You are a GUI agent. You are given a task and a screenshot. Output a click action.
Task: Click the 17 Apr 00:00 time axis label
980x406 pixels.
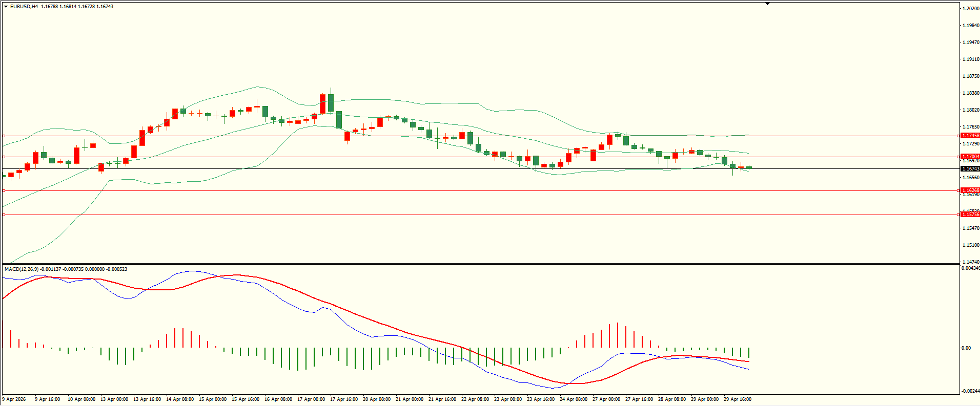click(311, 399)
